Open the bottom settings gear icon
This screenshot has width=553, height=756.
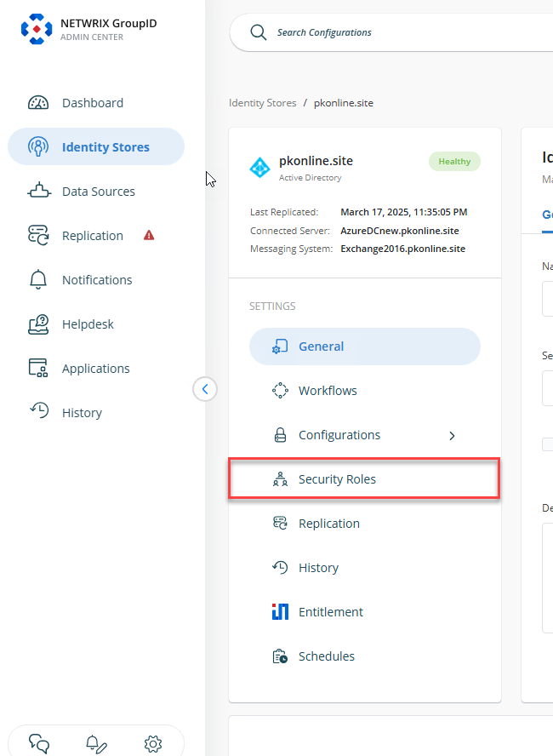153,744
